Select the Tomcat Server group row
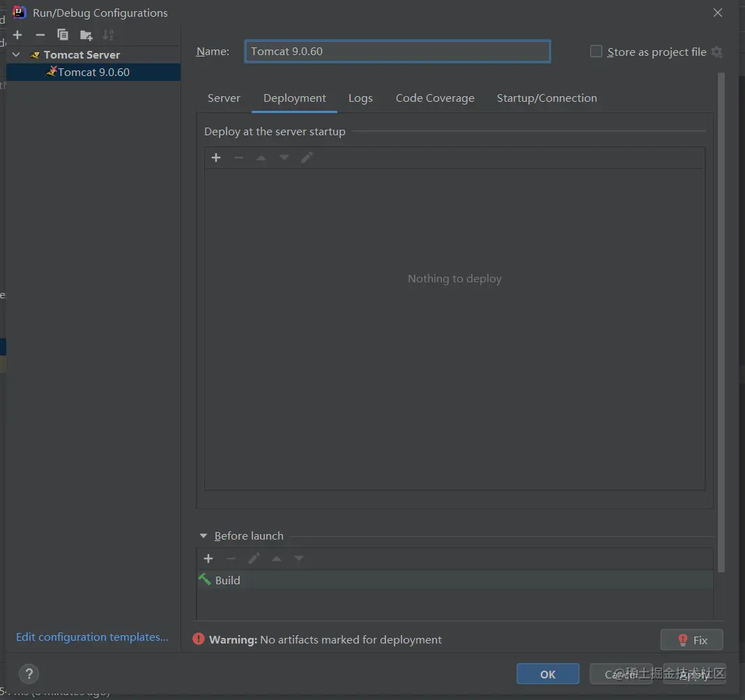Image resolution: width=745 pixels, height=700 pixels. pos(93,54)
